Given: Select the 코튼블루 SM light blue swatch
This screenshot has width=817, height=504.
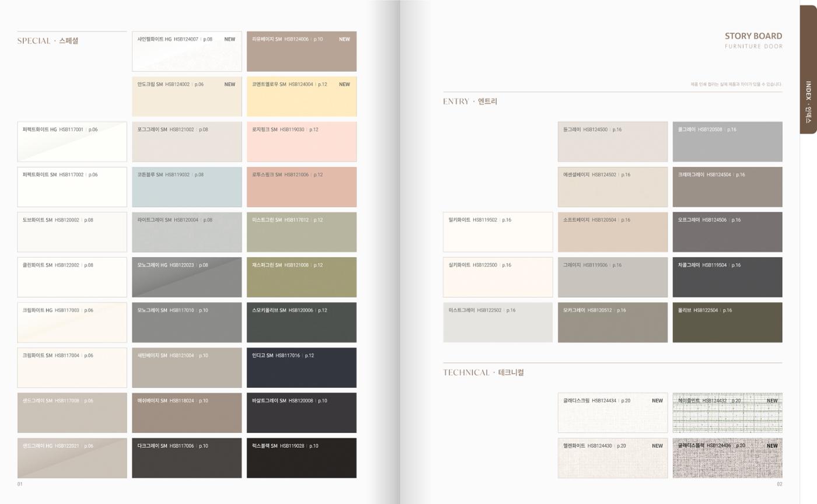Looking at the screenshot, I should coord(187,187).
